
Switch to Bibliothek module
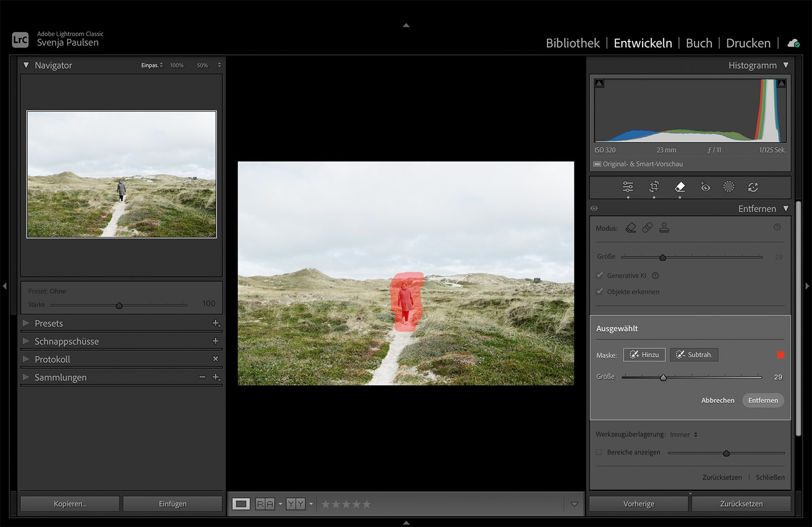572,43
